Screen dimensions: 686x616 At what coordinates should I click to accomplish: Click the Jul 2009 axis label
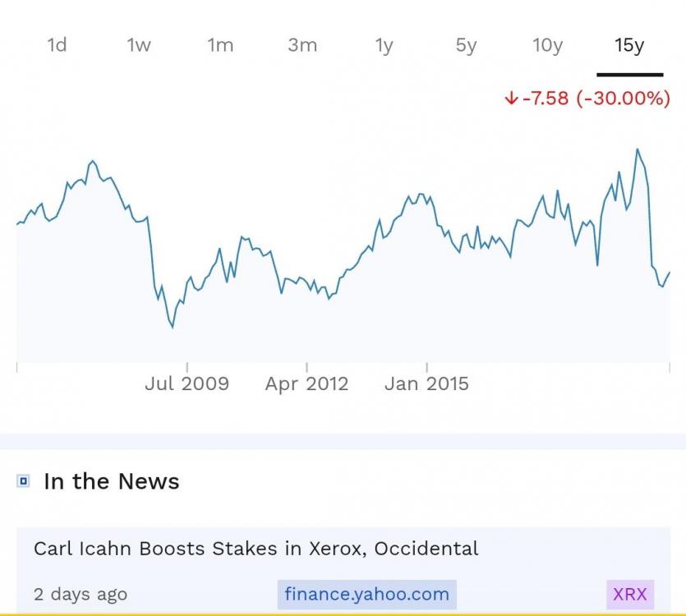click(x=186, y=384)
